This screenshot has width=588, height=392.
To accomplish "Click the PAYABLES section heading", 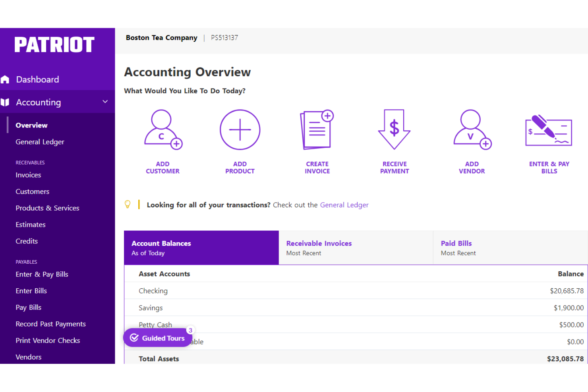I will coord(26,262).
